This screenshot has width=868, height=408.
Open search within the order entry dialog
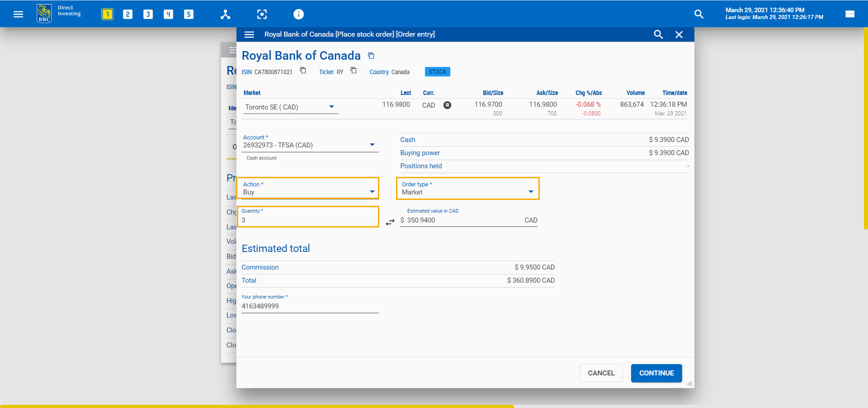(x=658, y=34)
